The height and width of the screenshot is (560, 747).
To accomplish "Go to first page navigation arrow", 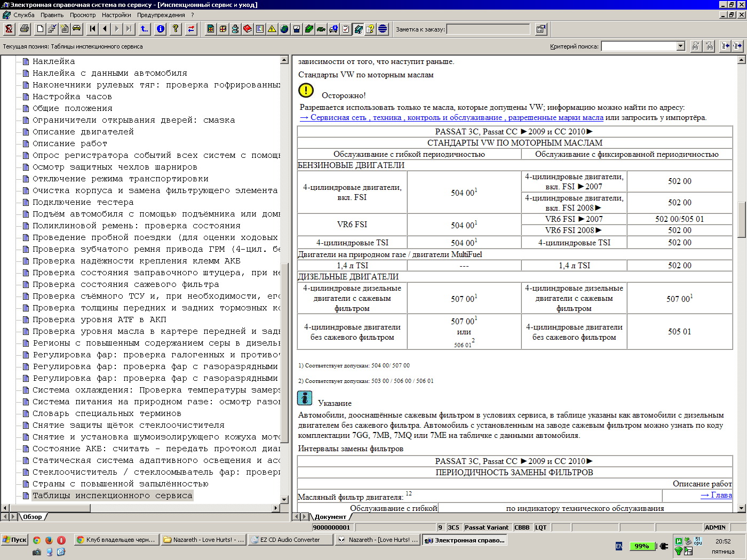I will (x=92, y=29).
